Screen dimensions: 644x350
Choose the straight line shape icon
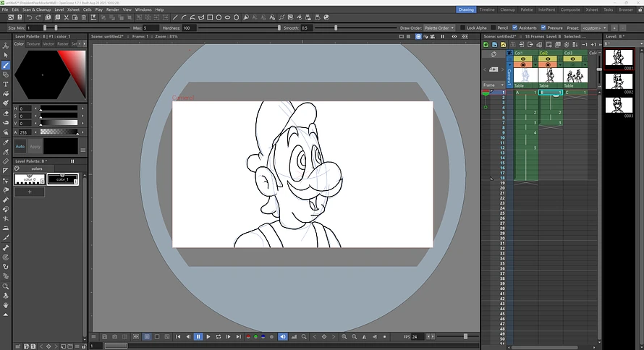tap(175, 17)
